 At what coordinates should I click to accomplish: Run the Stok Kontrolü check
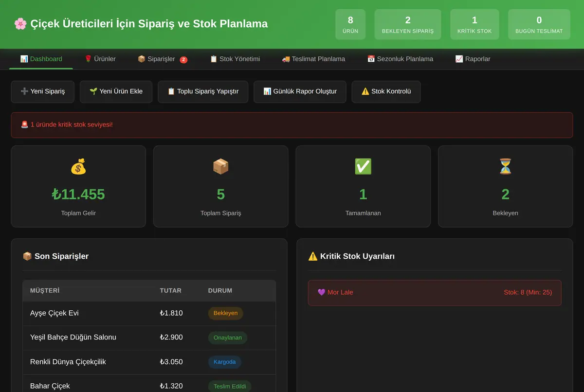point(386,91)
